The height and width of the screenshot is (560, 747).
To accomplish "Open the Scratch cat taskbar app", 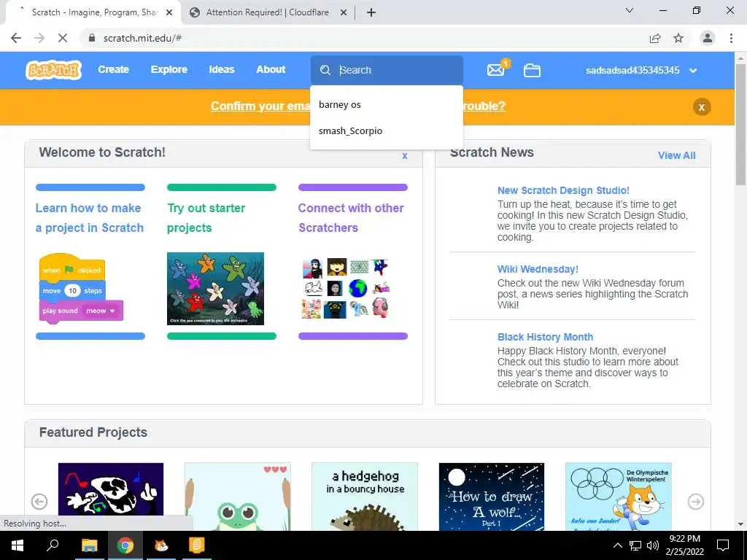I will coord(161,545).
